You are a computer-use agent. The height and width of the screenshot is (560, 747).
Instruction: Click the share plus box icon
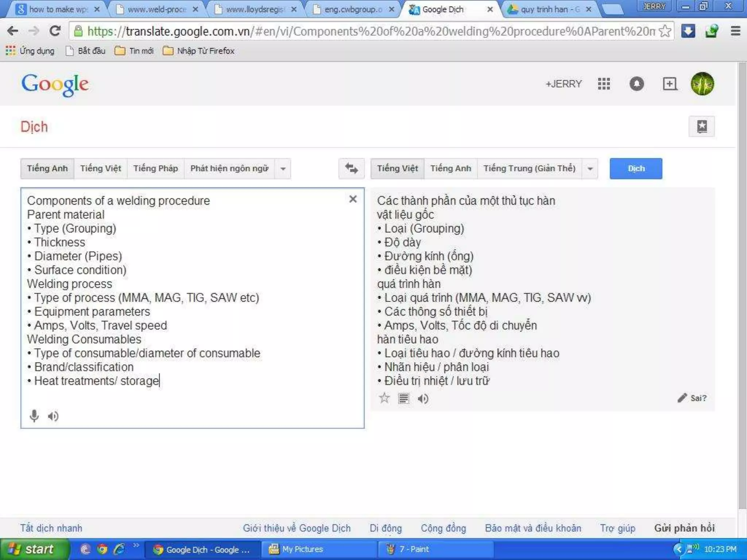coord(670,84)
